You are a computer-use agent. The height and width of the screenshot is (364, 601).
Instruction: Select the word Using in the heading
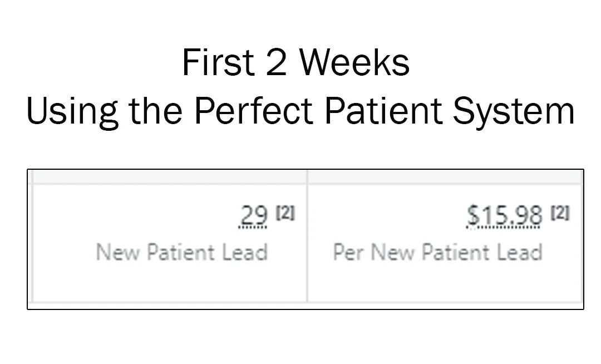pos(72,112)
